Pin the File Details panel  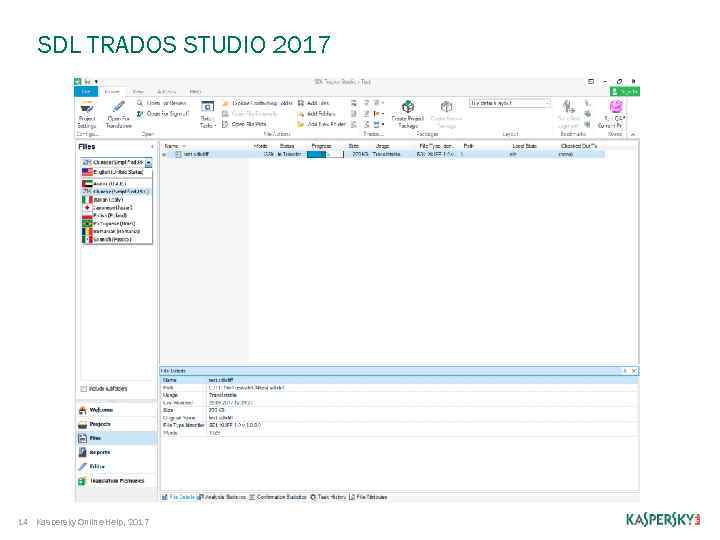[625, 371]
